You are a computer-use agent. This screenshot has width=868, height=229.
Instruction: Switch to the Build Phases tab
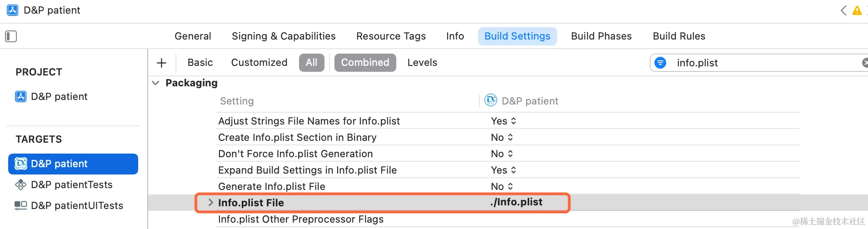click(x=601, y=36)
